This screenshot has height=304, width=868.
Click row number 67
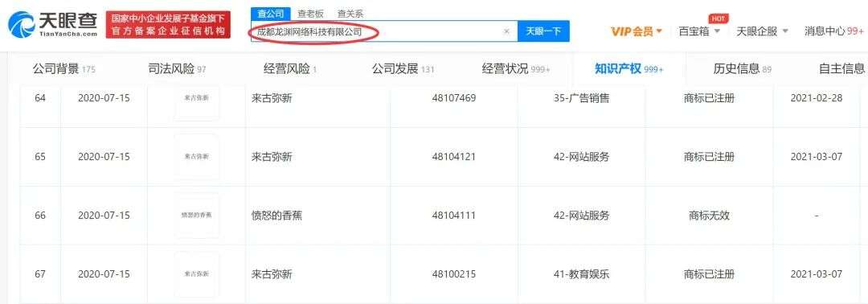(x=40, y=274)
